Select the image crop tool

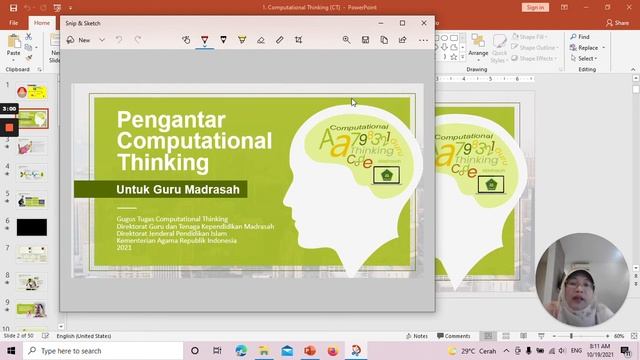298,40
